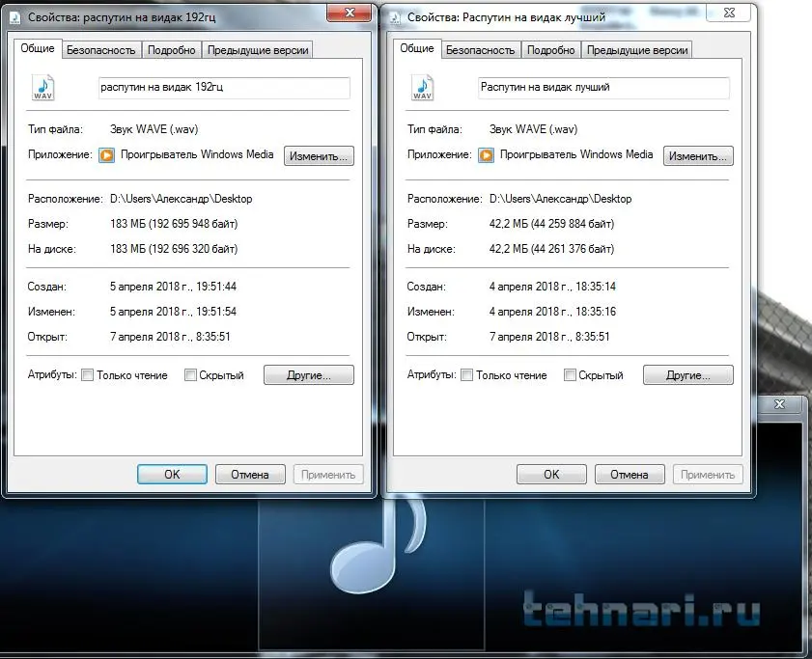Open Предыдущие версии tab in лучший window
812x659 pixels.
coord(637,50)
